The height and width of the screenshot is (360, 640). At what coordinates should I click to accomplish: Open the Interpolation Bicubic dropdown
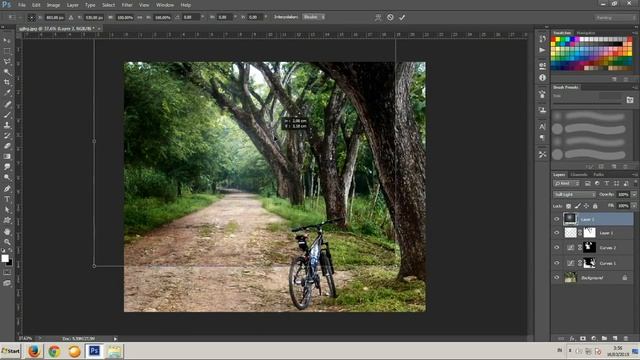[x=313, y=17]
